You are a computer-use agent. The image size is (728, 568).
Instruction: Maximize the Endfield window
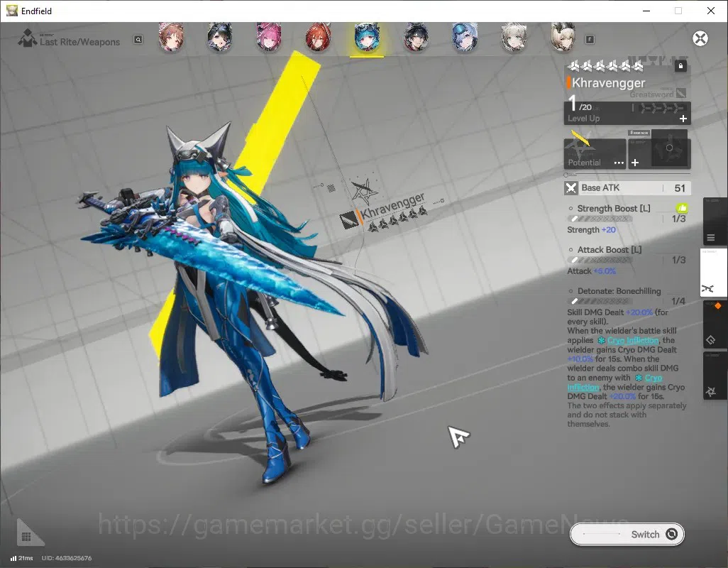[x=678, y=11]
